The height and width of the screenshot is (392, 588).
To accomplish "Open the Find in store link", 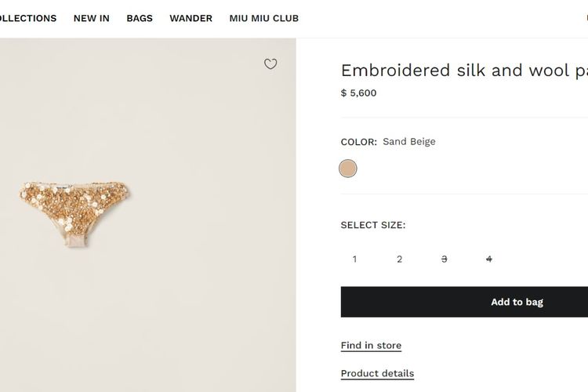I will pyautogui.click(x=371, y=346).
